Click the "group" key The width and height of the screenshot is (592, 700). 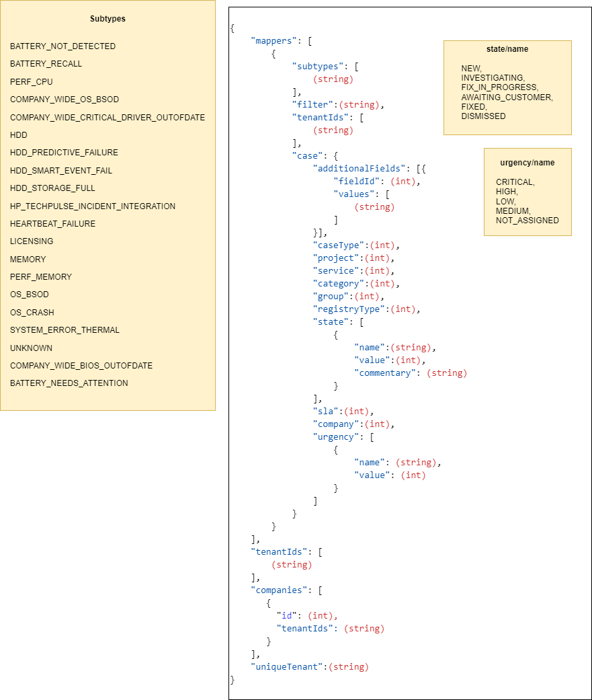(x=331, y=297)
